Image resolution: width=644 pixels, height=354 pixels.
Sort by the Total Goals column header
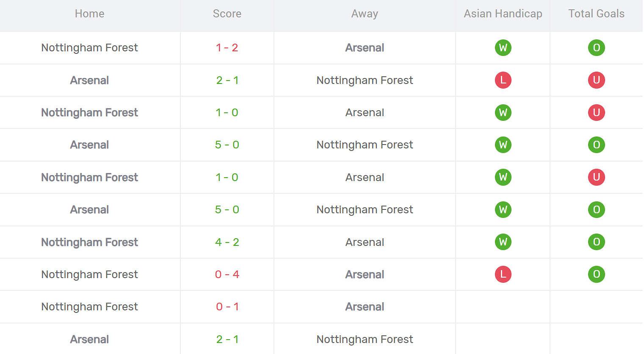(596, 14)
